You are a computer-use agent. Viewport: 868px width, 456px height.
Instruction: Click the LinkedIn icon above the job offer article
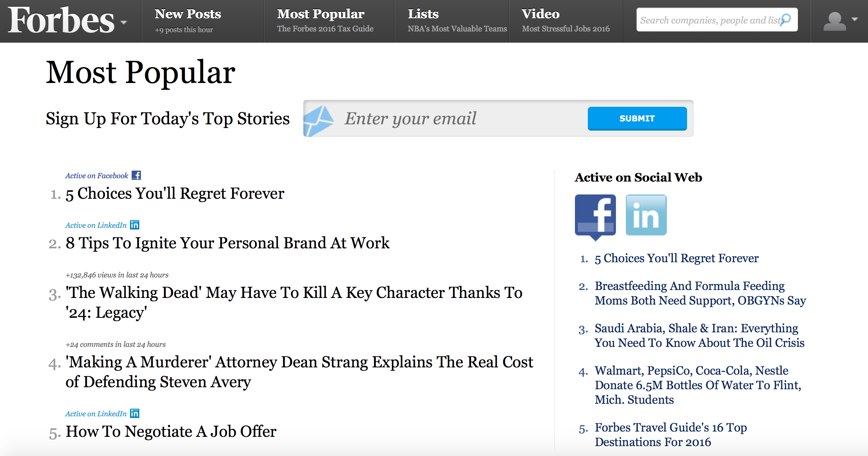[x=134, y=413]
